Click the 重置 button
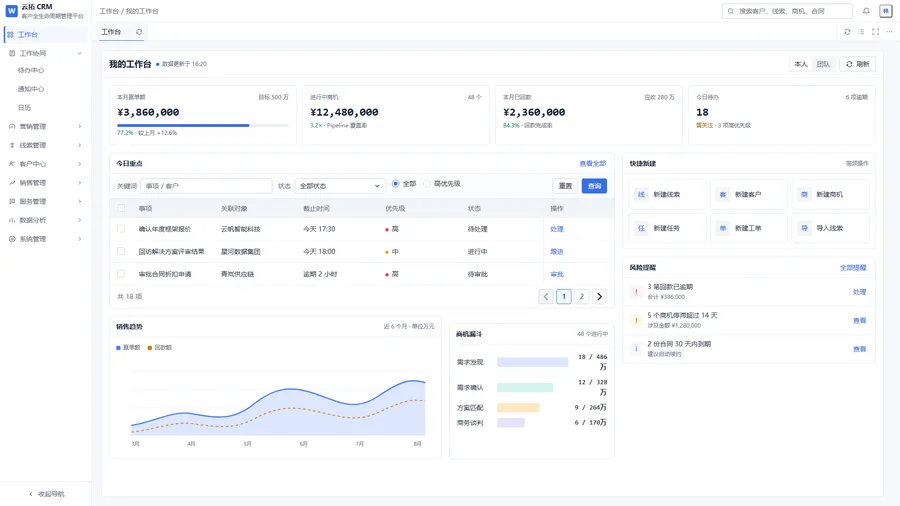 point(565,186)
